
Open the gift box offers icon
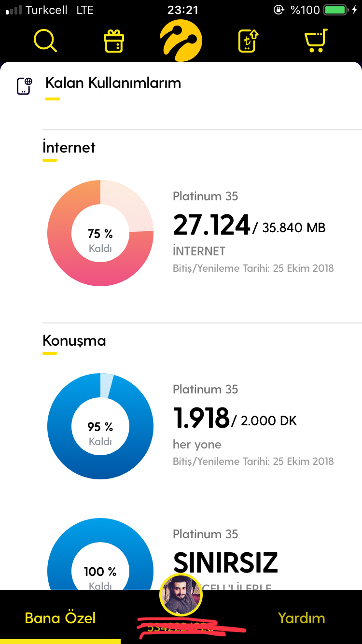click(114, 42)
